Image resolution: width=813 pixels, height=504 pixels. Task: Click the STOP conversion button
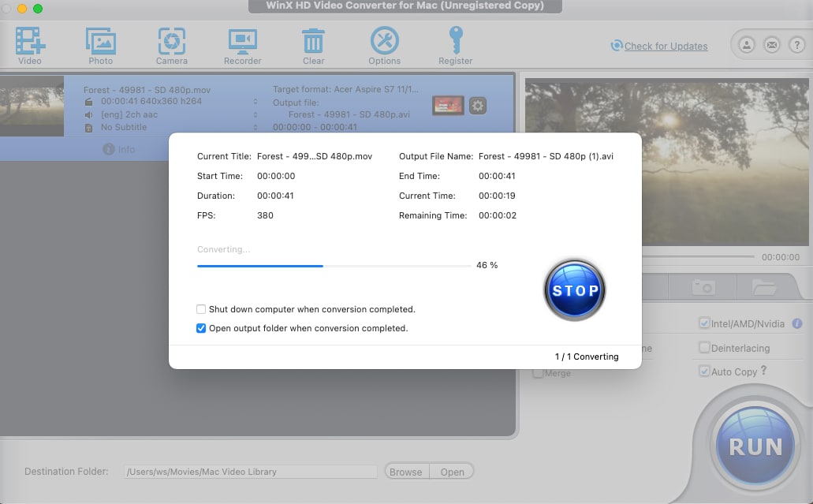575,290
